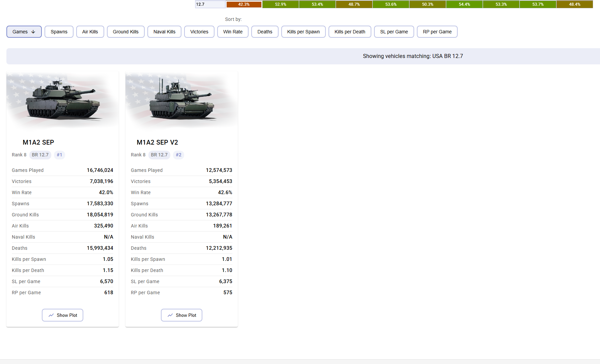
Task: Sort vehicles by Air Kills
Action: tap(90, 32)
